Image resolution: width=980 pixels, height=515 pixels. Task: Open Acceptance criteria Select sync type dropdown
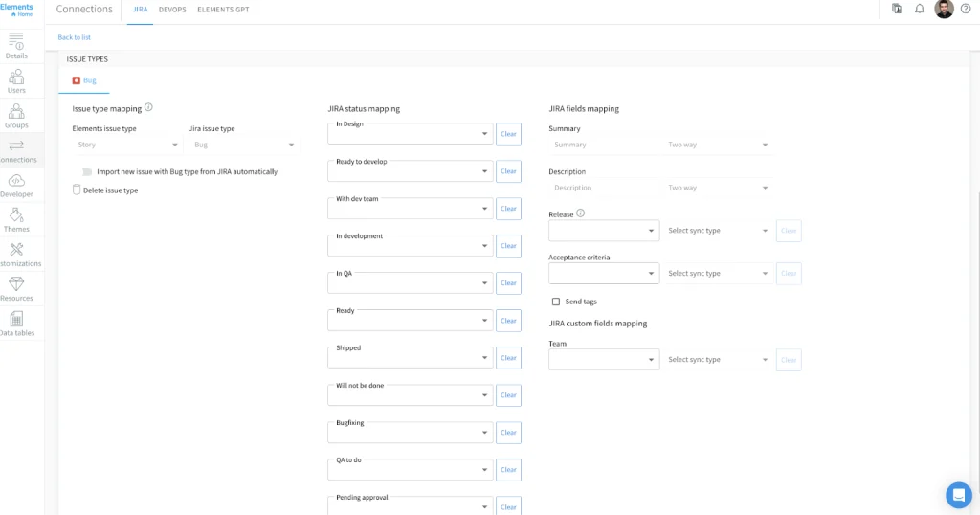pos(718,273)
